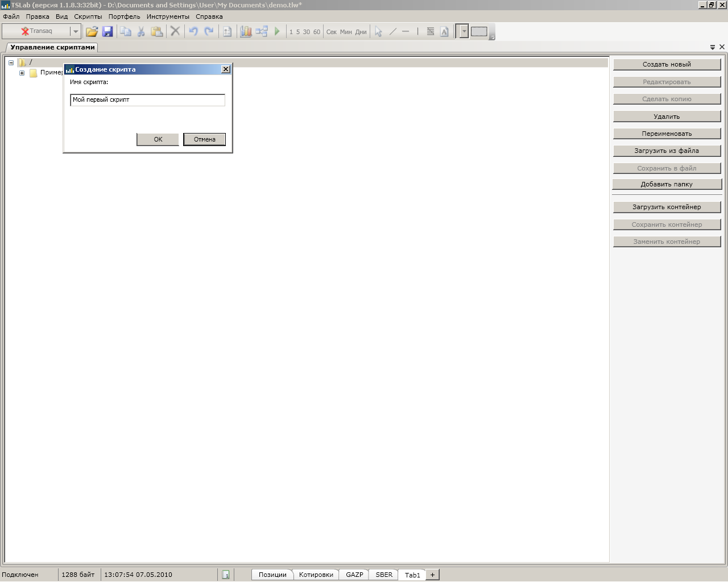
Task: Switch timeframe to Дни (days)
Action: (361, 32)
